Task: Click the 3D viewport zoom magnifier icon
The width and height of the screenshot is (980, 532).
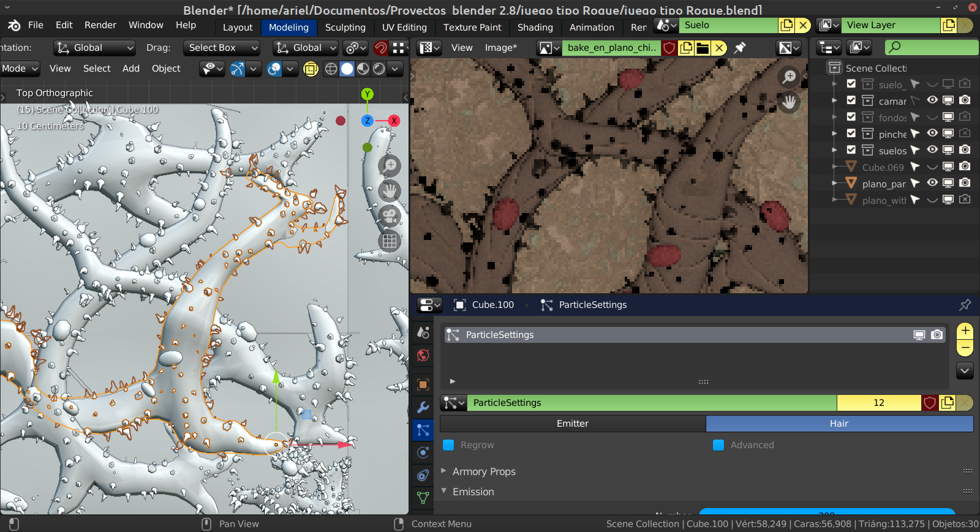Action: [389, 166]
